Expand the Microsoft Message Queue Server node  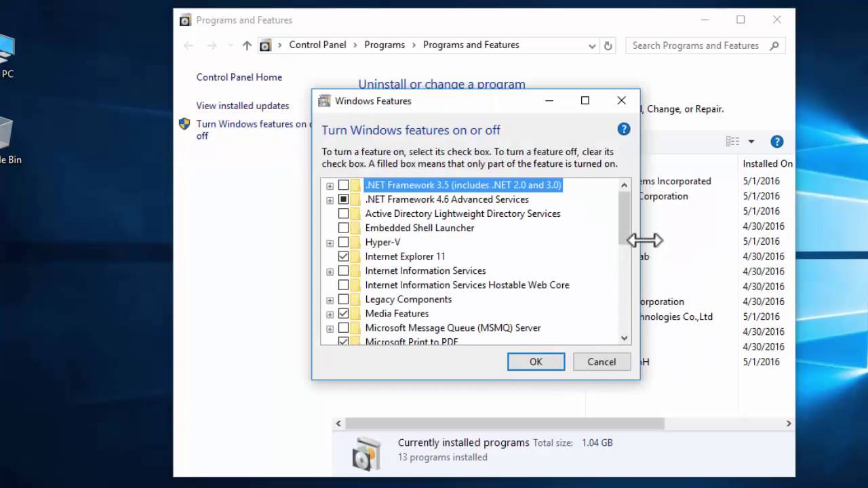point(330,328)
